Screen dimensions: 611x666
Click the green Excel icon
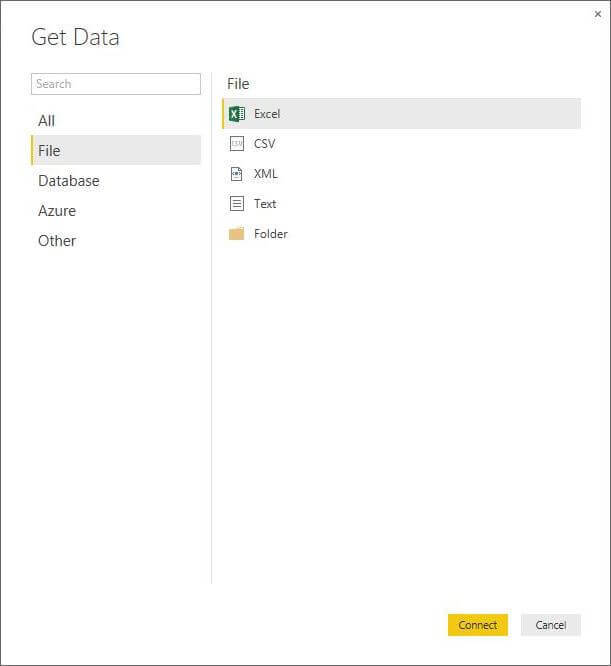pos(237,114)
